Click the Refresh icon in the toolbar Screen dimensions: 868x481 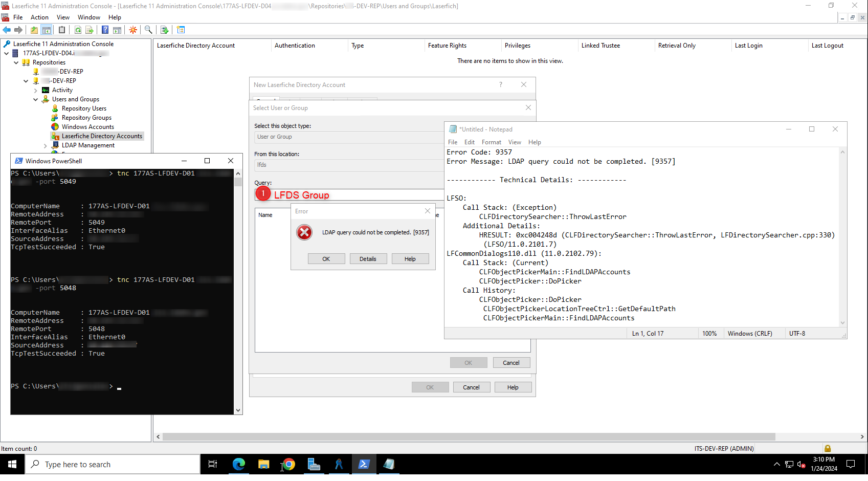78,30
